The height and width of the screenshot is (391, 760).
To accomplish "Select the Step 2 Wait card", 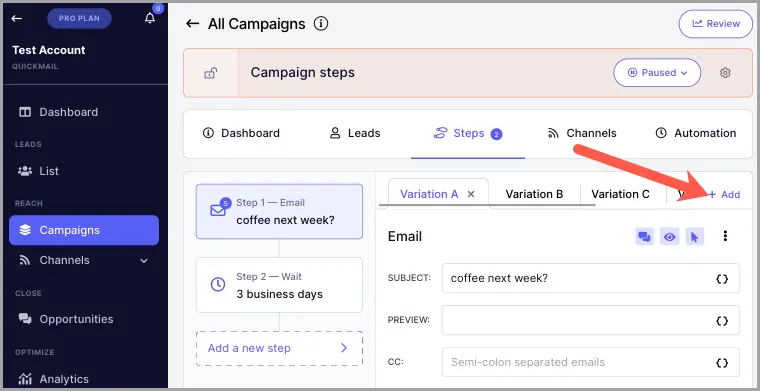I will pos(279,285).
